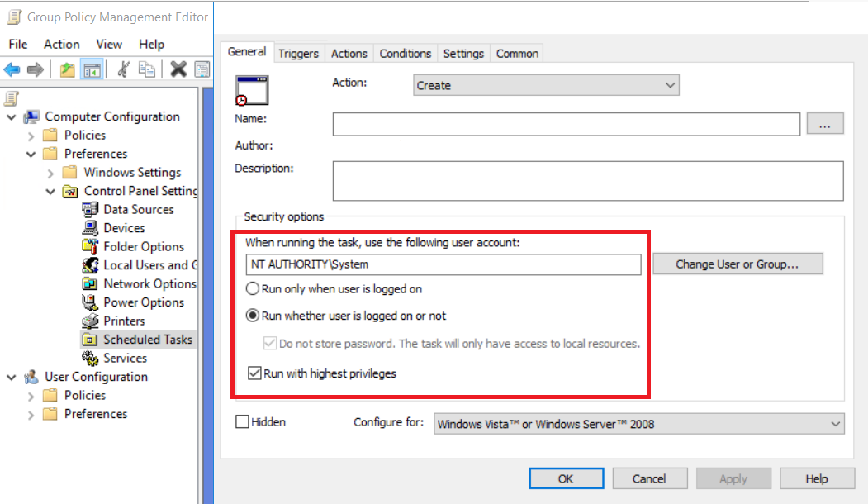Click the Cut scissors toolbar icon
The height and width of the screenshot is (504, 868).
(123, 69)
